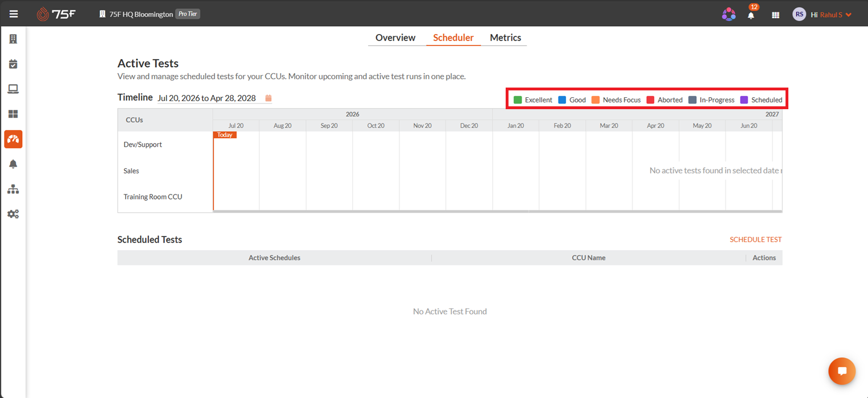Click the Active Tests heading

click(x=148, y=63)
